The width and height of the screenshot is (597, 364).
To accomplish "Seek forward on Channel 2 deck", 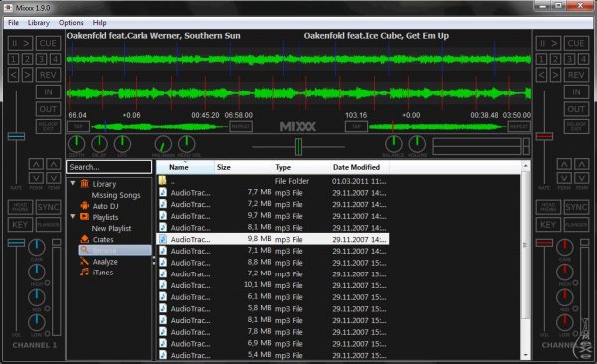I will (x=555, y=75).
